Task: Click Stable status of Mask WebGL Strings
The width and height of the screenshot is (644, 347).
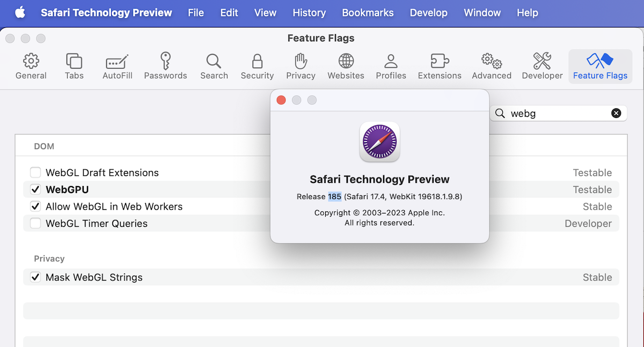Action: [x=597, y=277]
